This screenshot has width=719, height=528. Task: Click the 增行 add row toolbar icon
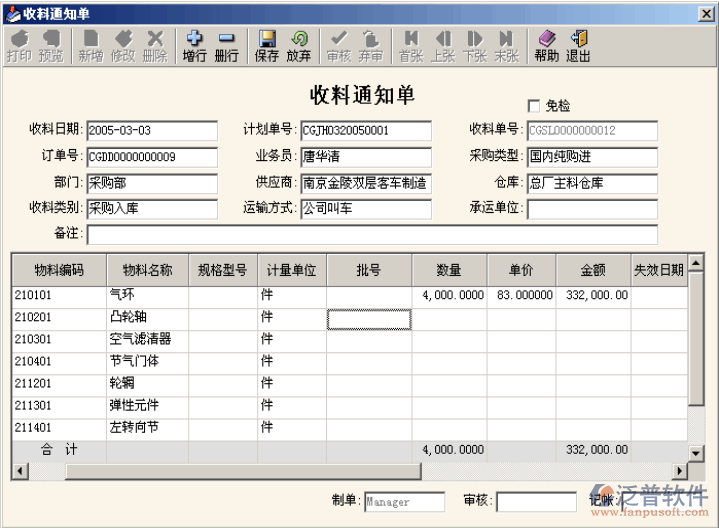click(x=194, y=45)
